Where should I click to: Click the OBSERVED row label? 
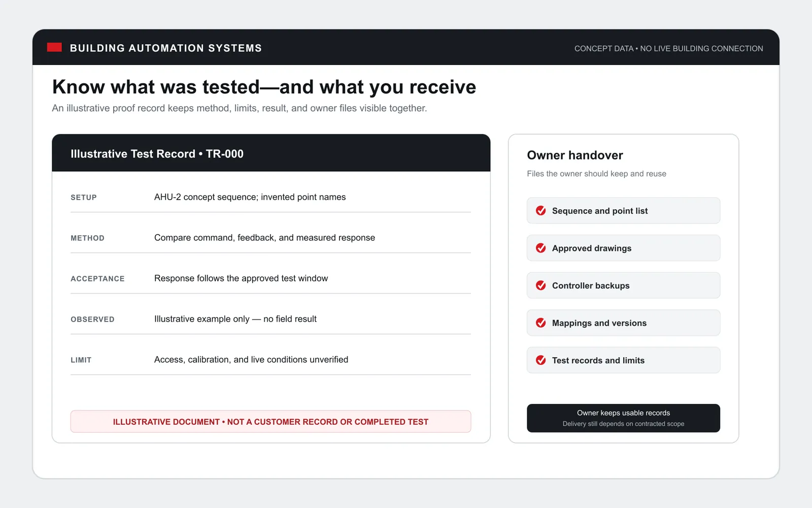click(92, 319)
